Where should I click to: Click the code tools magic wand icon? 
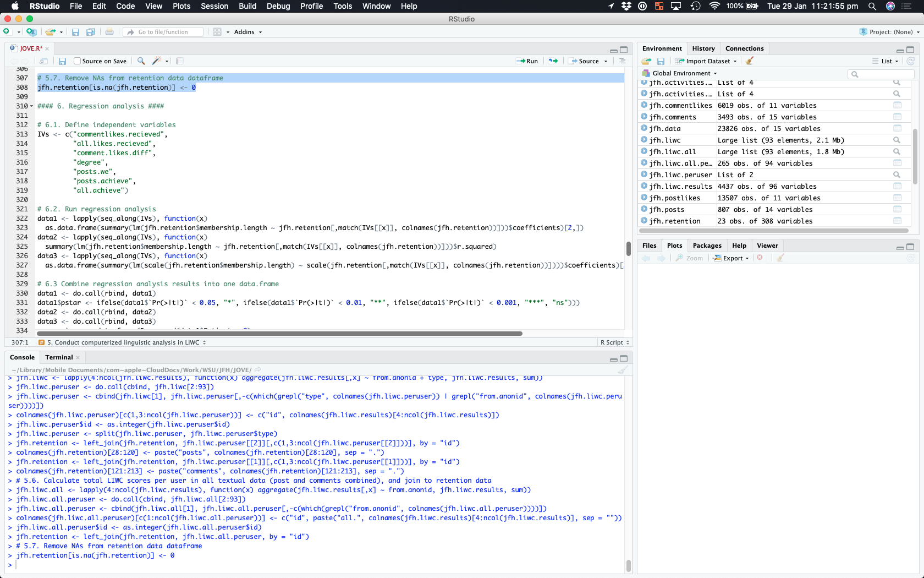(157, 61)
